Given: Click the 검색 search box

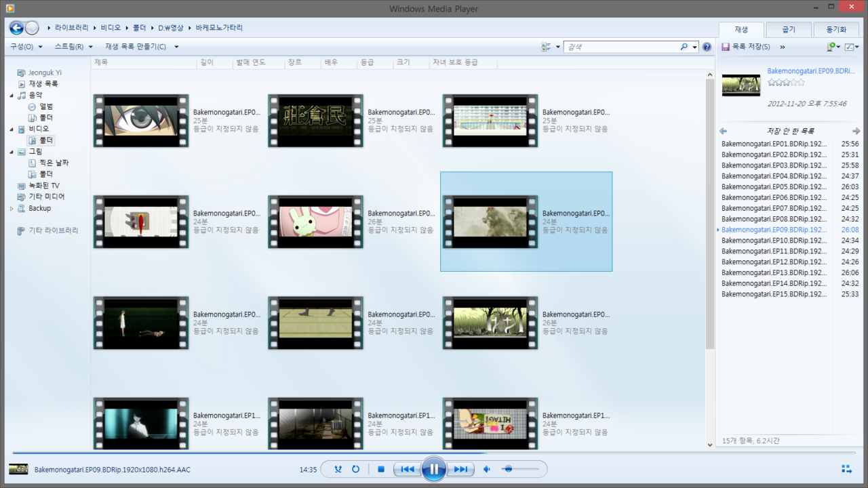Looking at the screenshot, I should pyautogui.click(x=622, y=47).
